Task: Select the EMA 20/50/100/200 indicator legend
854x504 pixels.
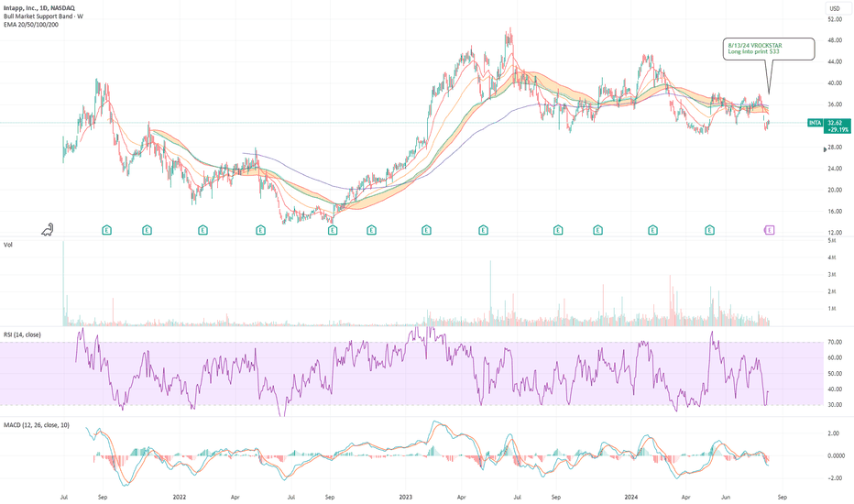Action: pyautogui.click(x=31, y=25)
